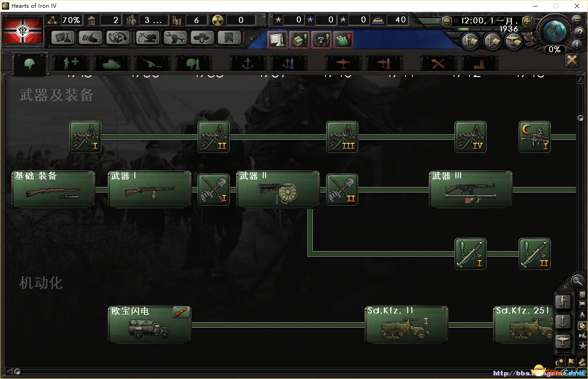Select the air plane map button
Screen dimensions: 588x379
click(x=563, y=341)
